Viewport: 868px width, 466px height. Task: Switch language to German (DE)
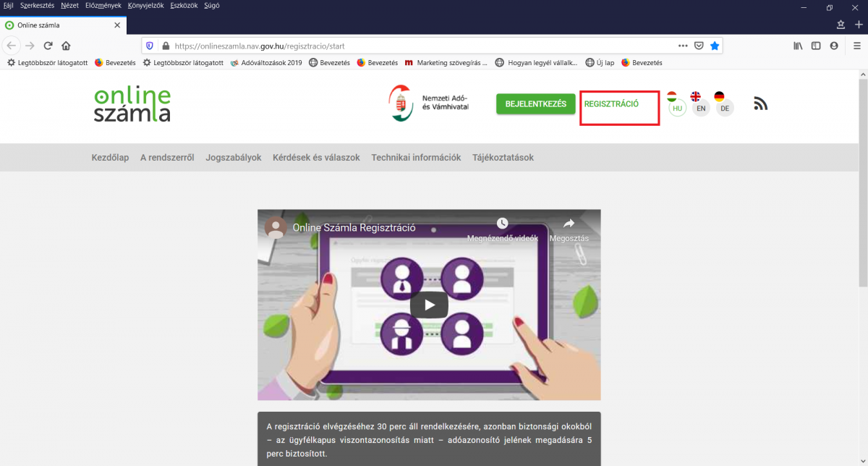(x=725, y=109)
